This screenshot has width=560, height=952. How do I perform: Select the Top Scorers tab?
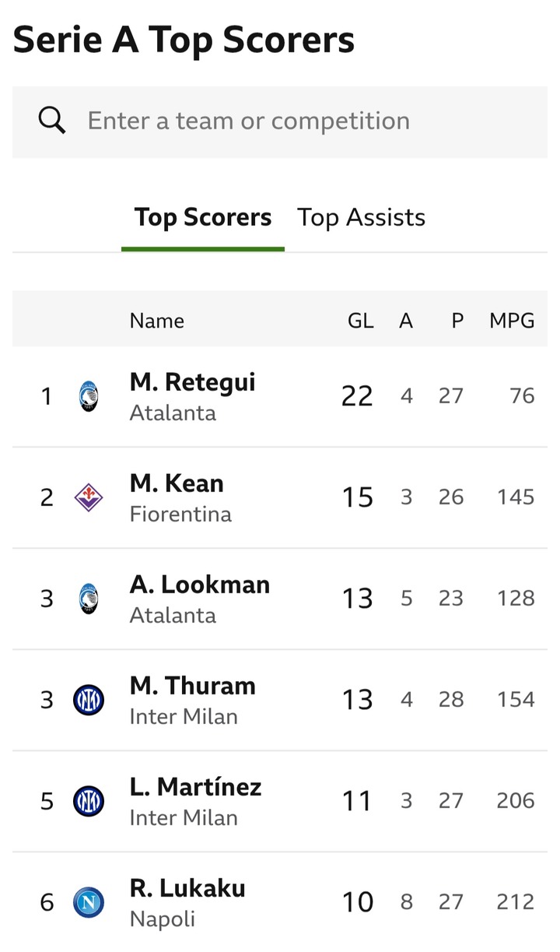pyautogui.click(x=203, y=217)
